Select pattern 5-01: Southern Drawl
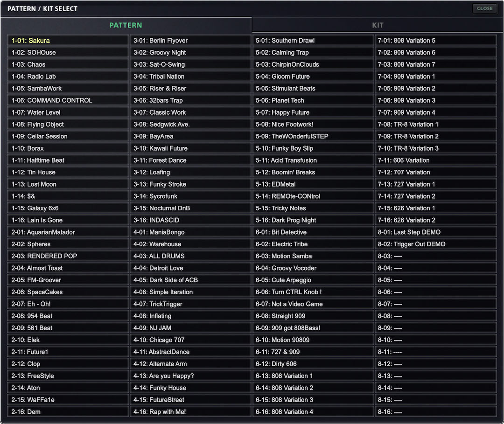The image size is (504, 424). pos(313,41)
